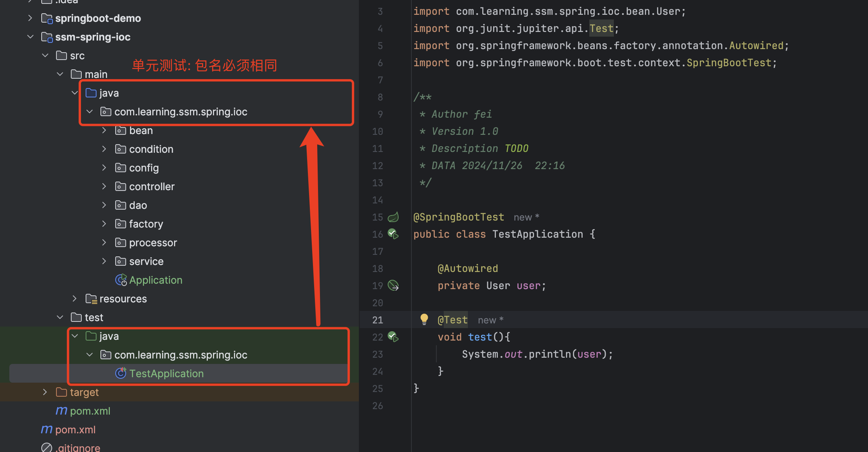Collapse the test folder
Screen dimensions: 868x452
(60, 317)
